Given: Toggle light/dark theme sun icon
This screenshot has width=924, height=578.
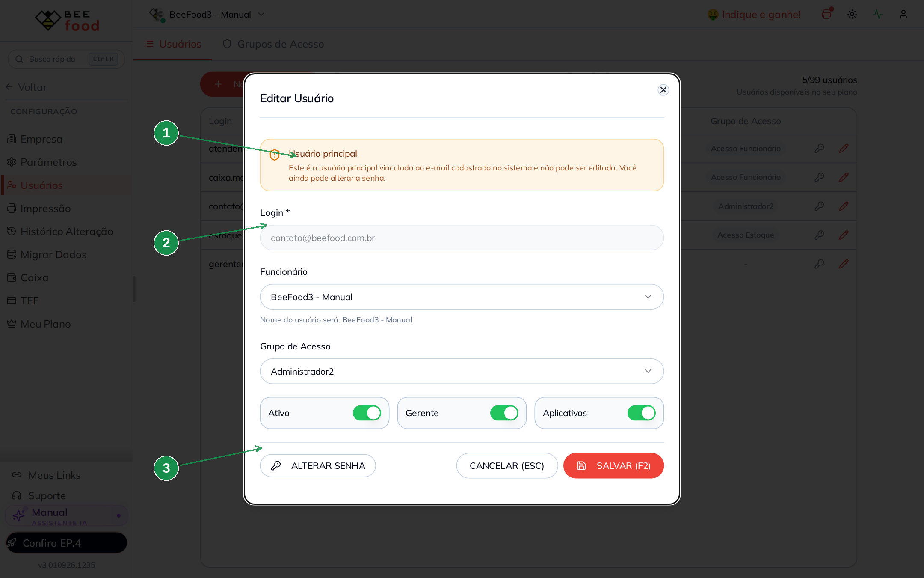Looking at the screenshot, I should 852,14.
